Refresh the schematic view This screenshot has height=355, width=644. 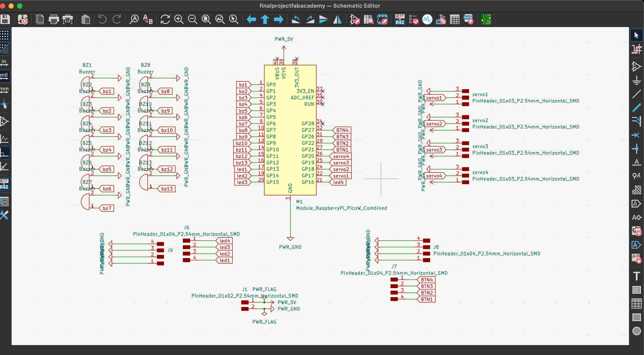[x=165, y=19]
